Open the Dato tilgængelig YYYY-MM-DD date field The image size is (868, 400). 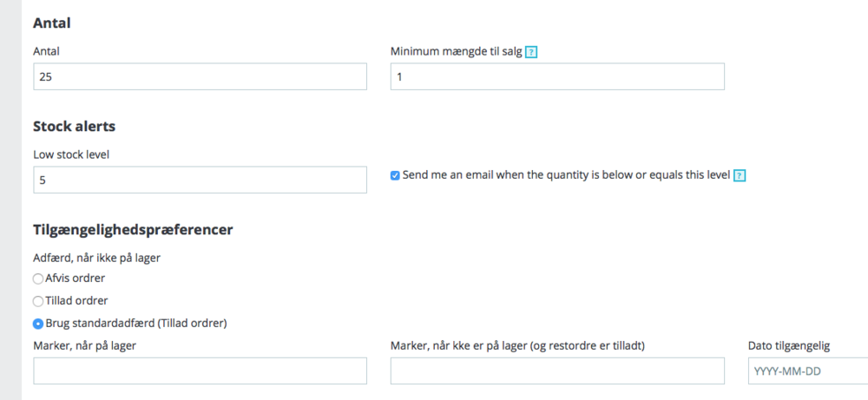click(x=807, y=370)
